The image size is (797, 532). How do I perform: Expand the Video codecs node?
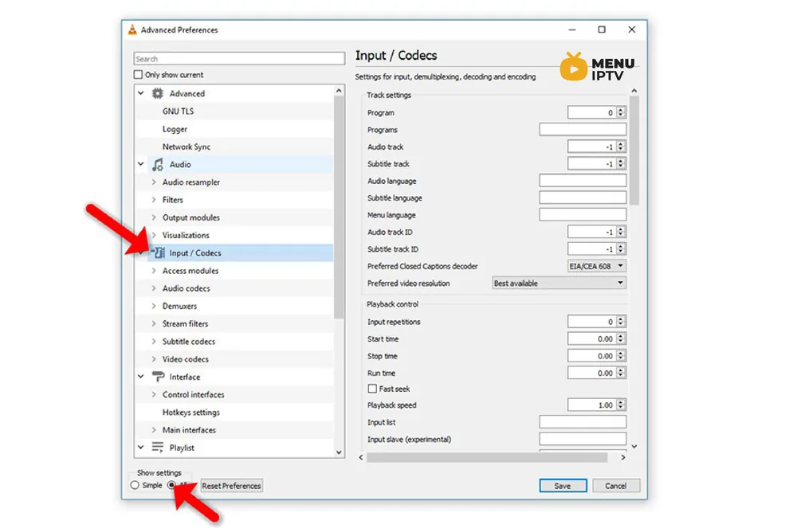pos(154,359)
